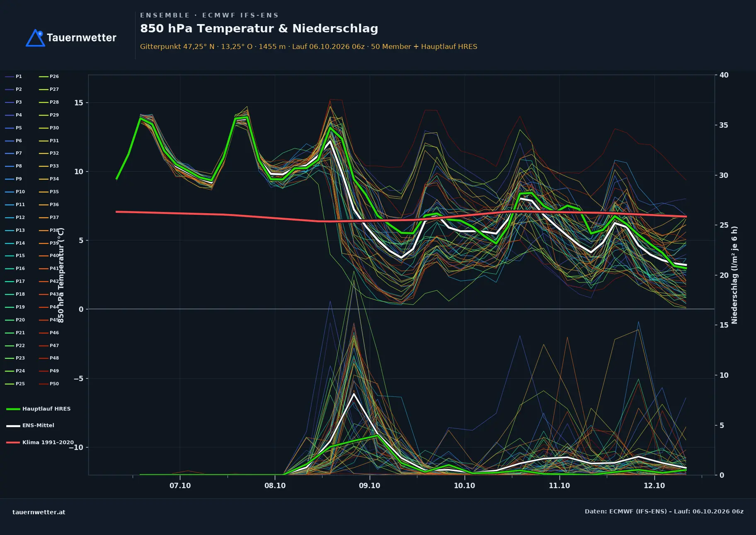
Task: Select member P26 in the legend
Action: tap(49, 77)
